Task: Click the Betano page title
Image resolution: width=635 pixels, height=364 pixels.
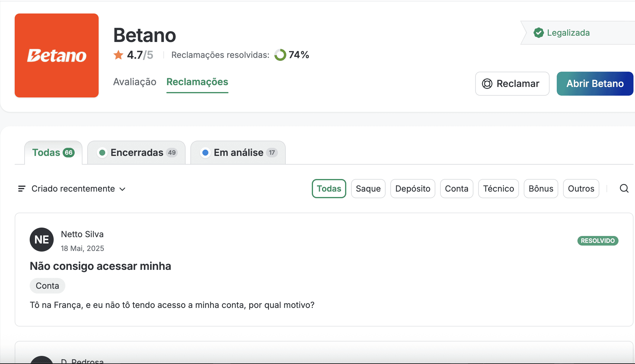Action: [145, 35]
